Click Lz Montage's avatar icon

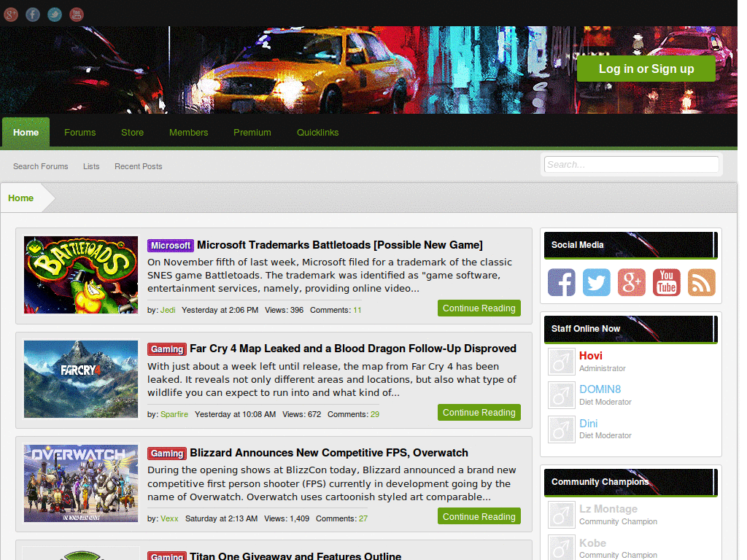(x=561, y=515)
